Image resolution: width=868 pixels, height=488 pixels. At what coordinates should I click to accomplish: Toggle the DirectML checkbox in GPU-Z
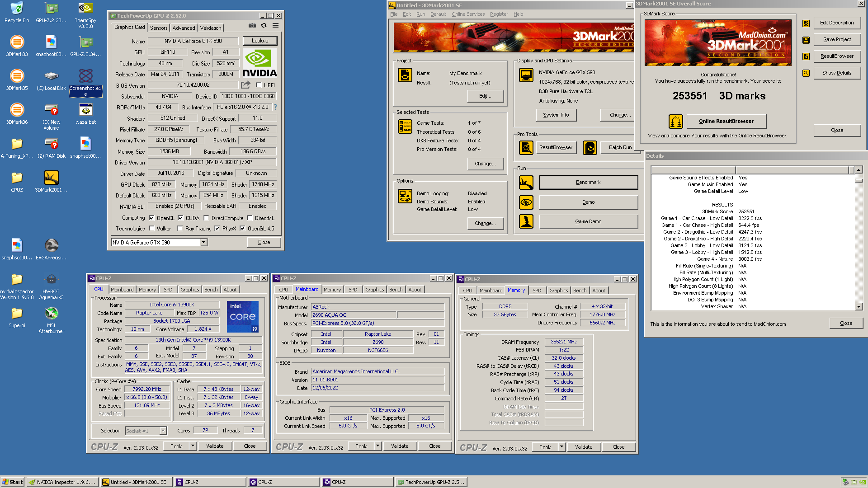(249, 218)
